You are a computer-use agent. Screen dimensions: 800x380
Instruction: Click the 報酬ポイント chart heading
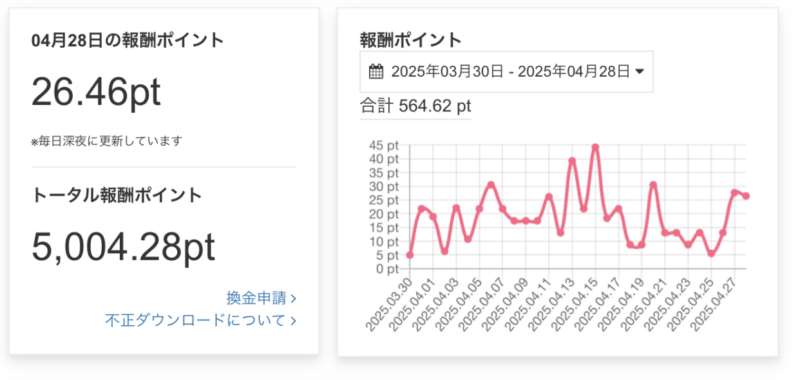pos(411,40)
